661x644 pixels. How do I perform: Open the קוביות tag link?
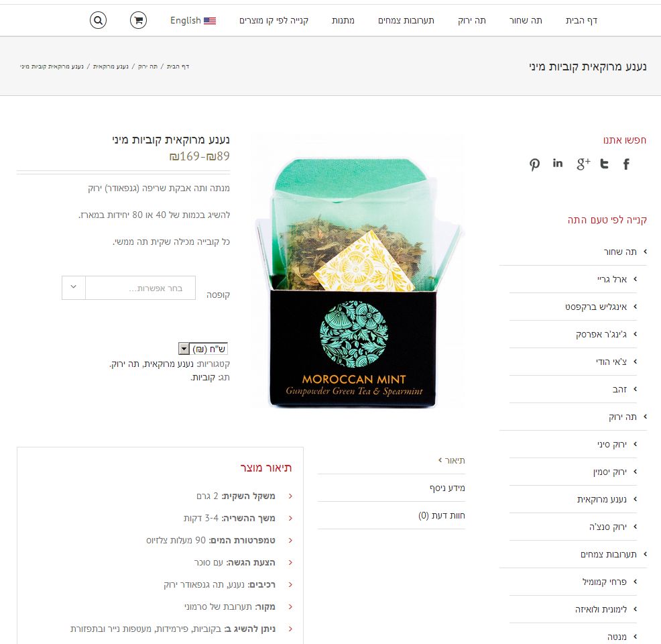[204, 378]
